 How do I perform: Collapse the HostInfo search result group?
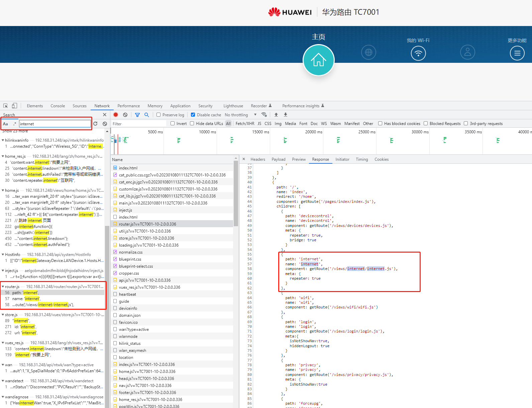point(3,254)
